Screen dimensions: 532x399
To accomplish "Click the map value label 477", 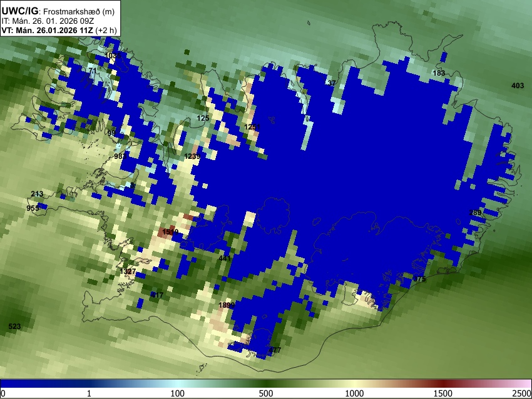I will (275, 350).
